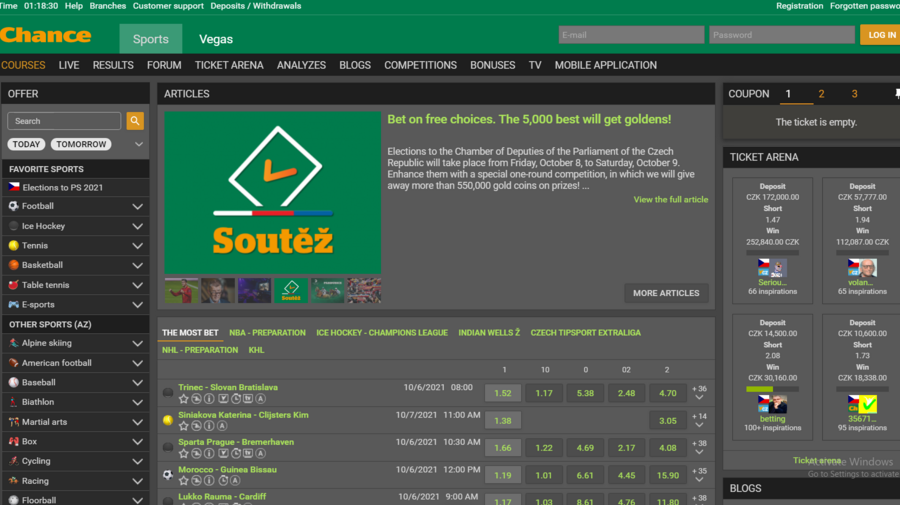Expand the Basketball sports list

[137, 265]
